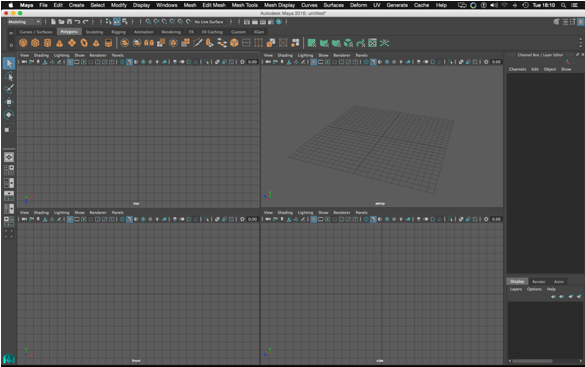Create a polygon cylinder from the shelf

(x=47, y=43)
